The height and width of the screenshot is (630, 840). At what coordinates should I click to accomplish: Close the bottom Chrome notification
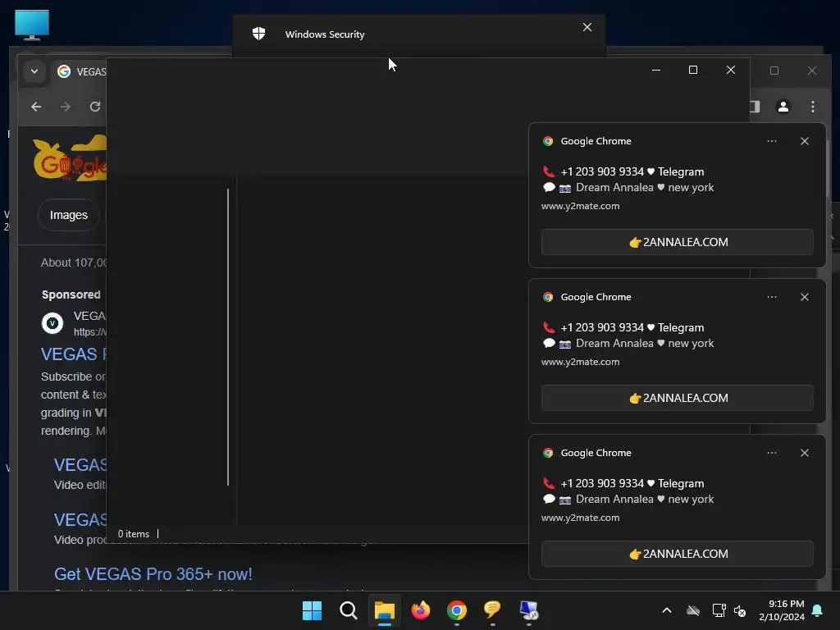[x=804, y=453]
